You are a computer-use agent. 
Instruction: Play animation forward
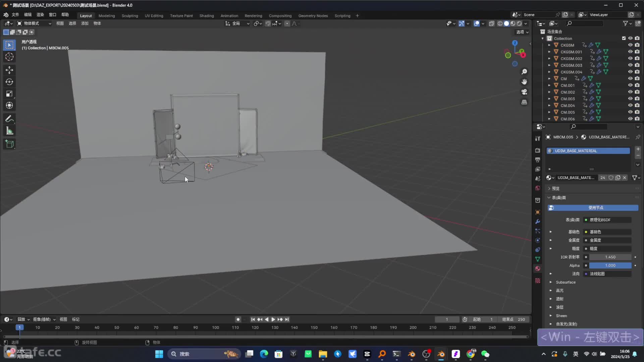point(273,319)
